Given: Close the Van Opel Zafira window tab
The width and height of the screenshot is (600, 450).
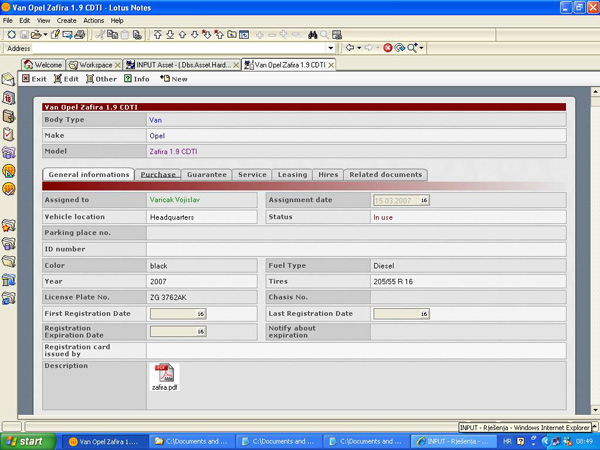Looking at the screenshot, I should click(331, 65).
